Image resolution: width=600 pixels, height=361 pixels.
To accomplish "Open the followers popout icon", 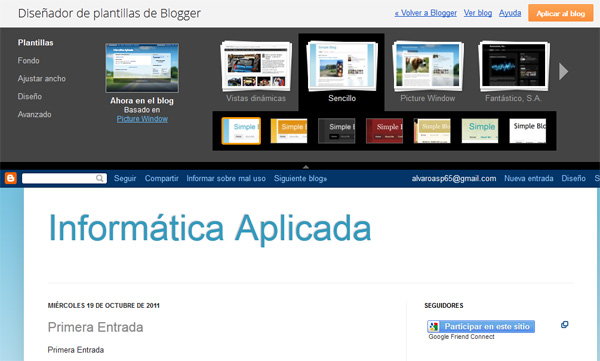I will [x=564, y=325].
